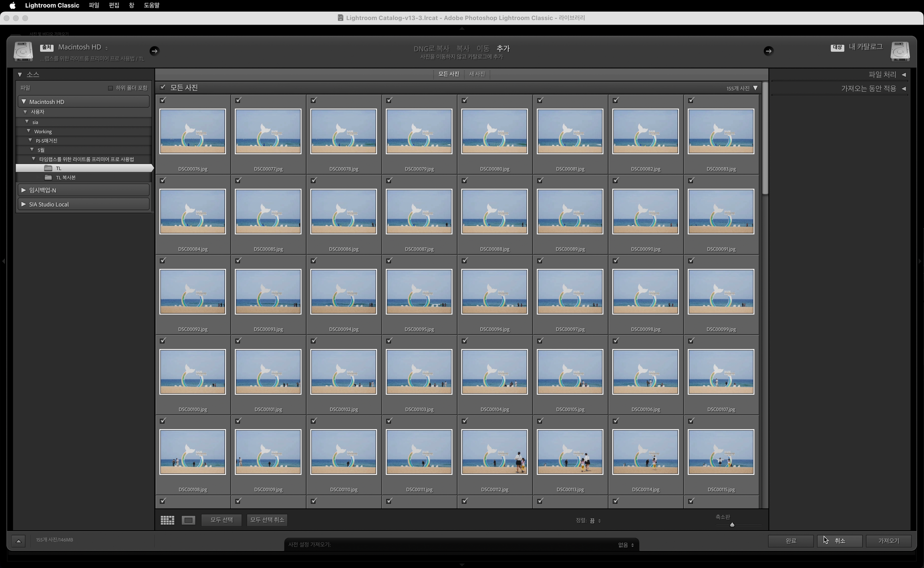Expand the 파일 처리 panel
The width and height of the screenshot is (924, 568).
click(x=904, y=74)
